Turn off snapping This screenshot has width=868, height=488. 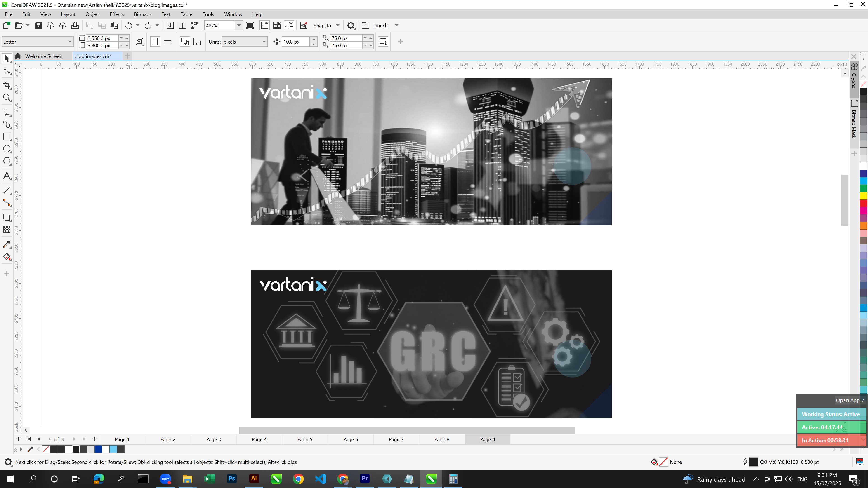(304, 25)
